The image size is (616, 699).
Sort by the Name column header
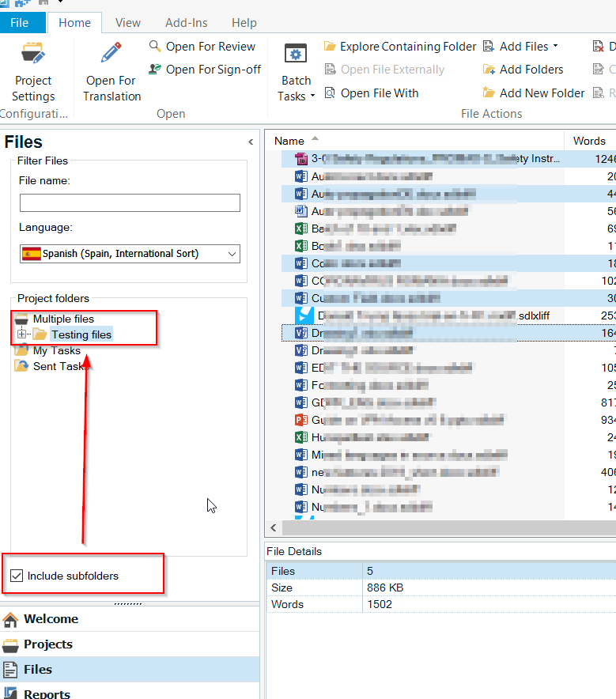click(x=414, y=141)
